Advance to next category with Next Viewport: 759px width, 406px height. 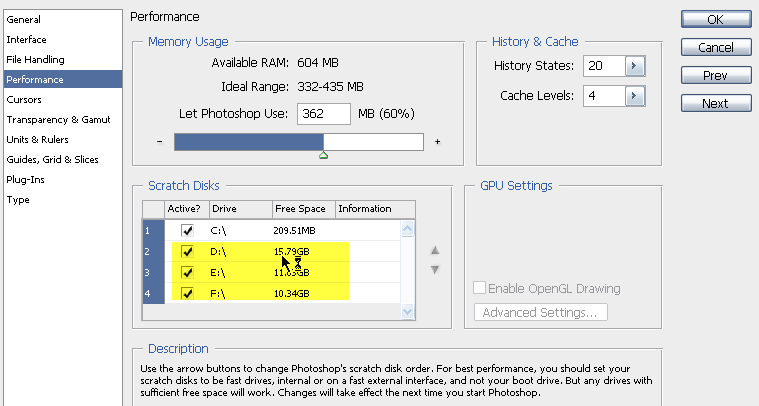pyautogui.click(x=716, y=104)
